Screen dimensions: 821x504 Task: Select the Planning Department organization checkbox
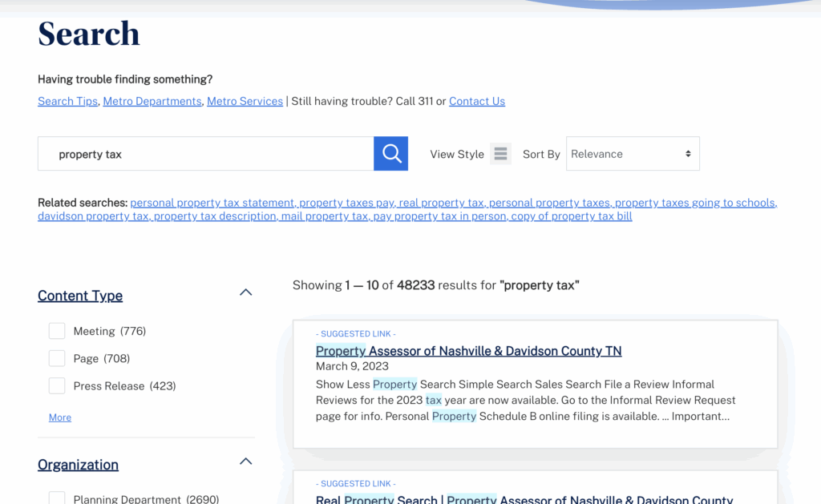pos(57,498)
